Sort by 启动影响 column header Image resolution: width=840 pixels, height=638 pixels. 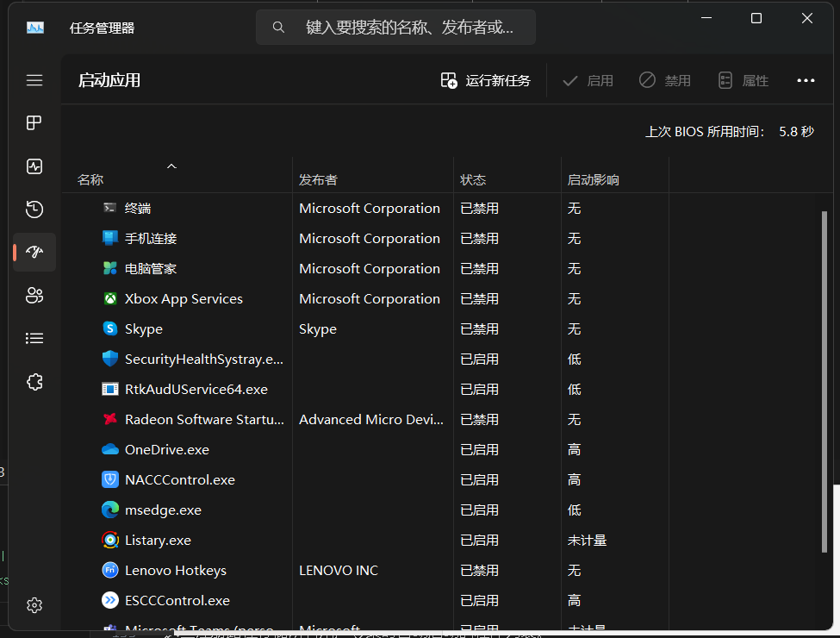[x=593, y=180]
